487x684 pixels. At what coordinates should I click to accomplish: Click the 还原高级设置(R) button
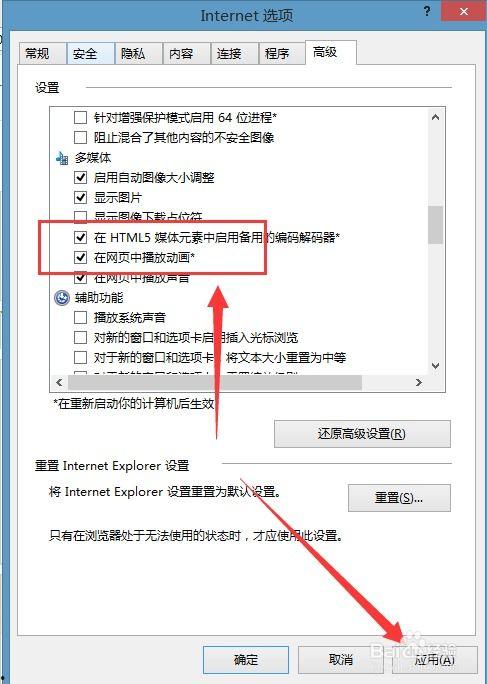(x=362, y=434)
